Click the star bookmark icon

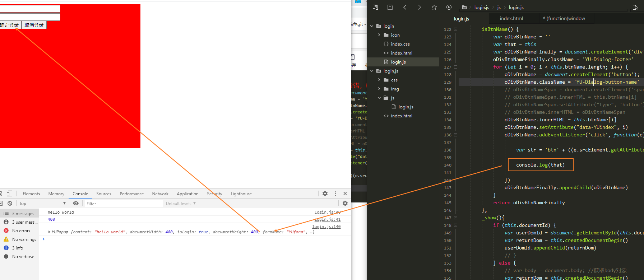(434, 7)
